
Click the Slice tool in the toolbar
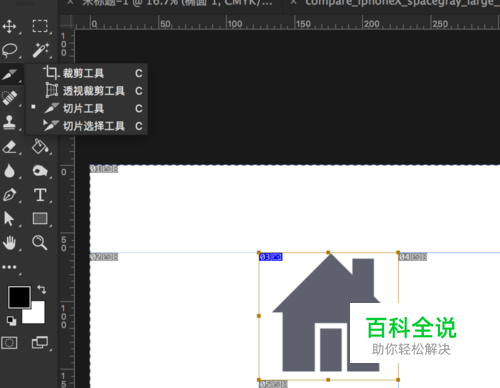[x=9, y=74]
